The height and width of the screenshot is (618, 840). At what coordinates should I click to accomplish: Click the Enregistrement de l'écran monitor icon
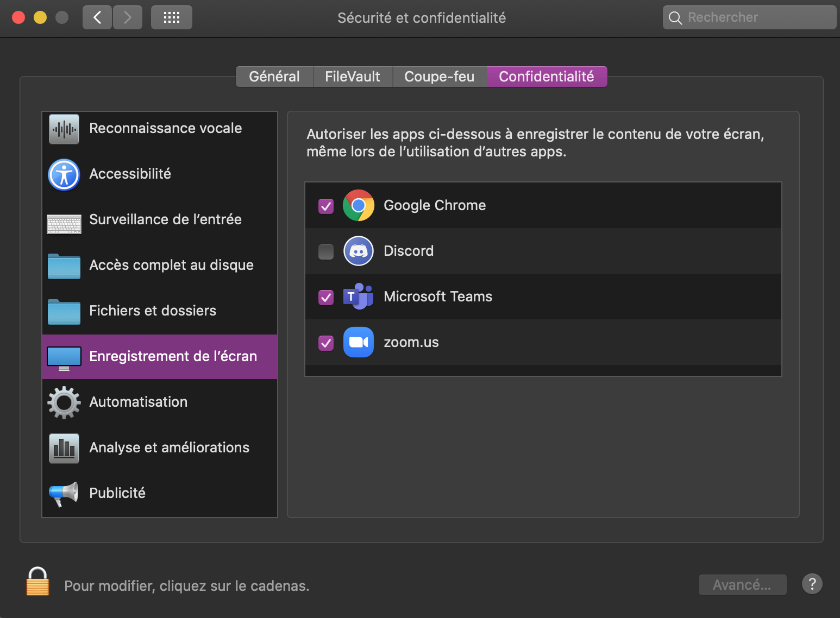point(64,358)
